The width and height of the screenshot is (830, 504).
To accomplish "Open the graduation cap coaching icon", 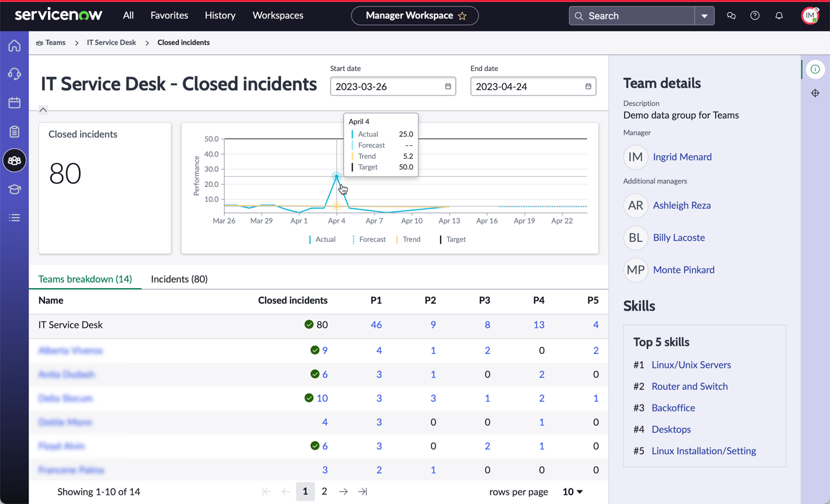I will click(x=14, y=189).
